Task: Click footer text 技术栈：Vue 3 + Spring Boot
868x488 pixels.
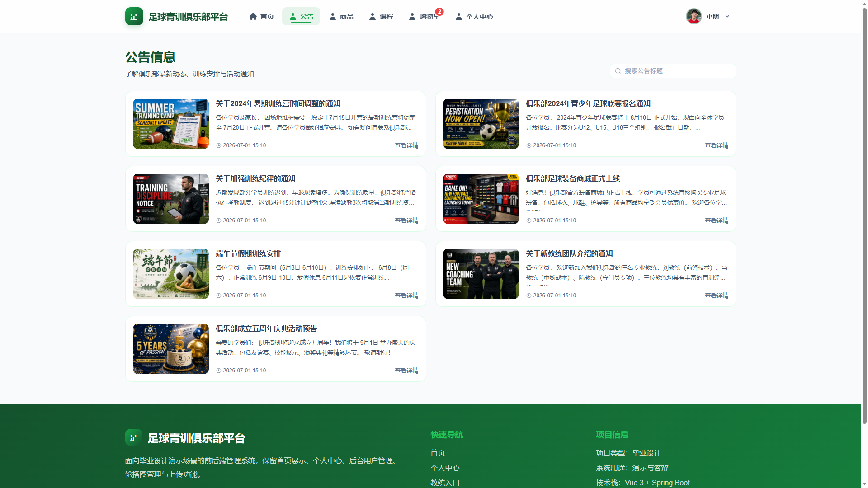Action: click(643, 483)
